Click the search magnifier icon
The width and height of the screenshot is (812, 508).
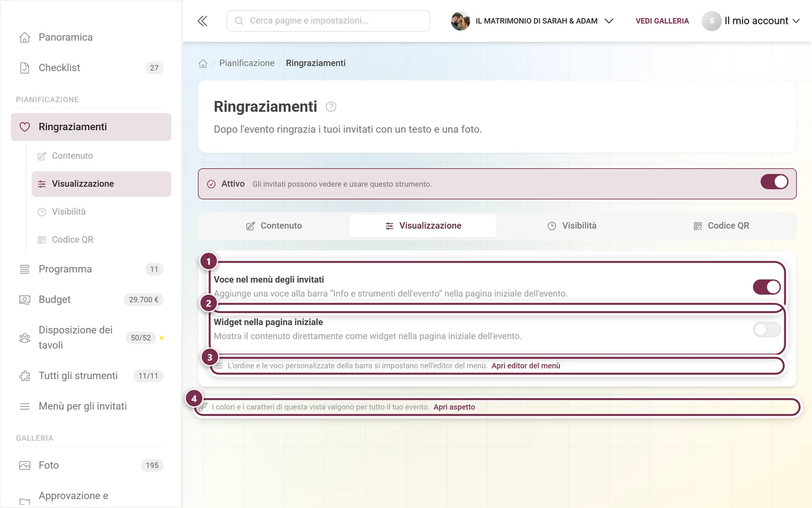pyautogui.click(x=239, y=21)
